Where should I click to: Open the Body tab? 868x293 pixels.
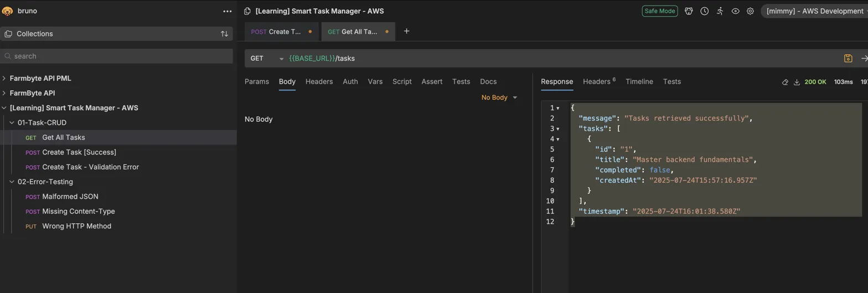click(287, 81)
